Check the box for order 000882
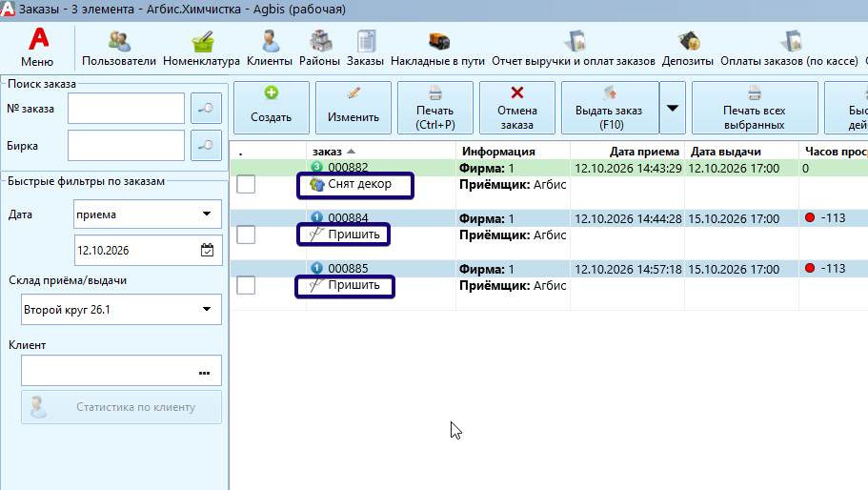 246,184
